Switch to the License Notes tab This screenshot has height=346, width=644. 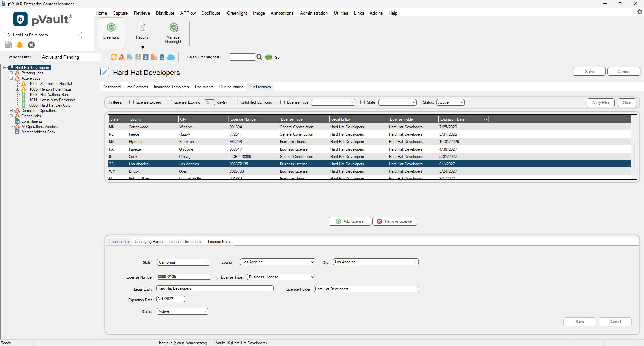(220, 242)
